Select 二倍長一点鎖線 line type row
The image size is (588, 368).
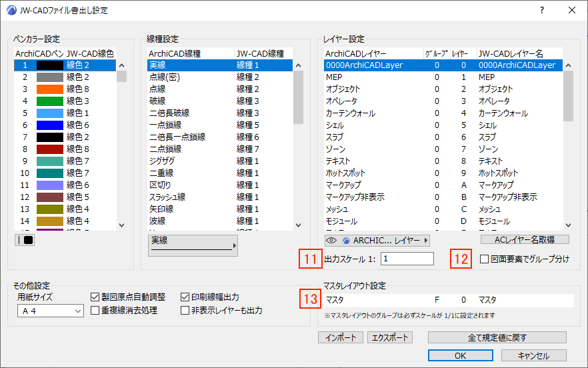tap(220, 137)
